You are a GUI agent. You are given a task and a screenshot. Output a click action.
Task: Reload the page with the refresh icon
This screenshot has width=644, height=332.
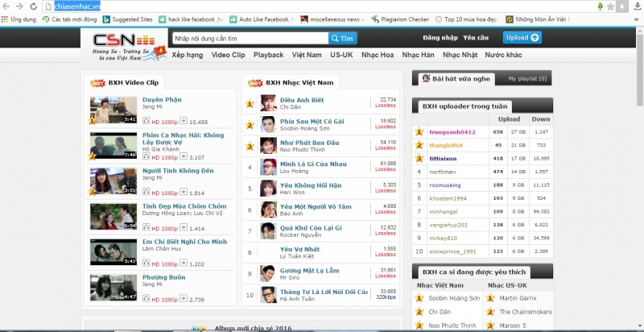[x=34, y=6]
